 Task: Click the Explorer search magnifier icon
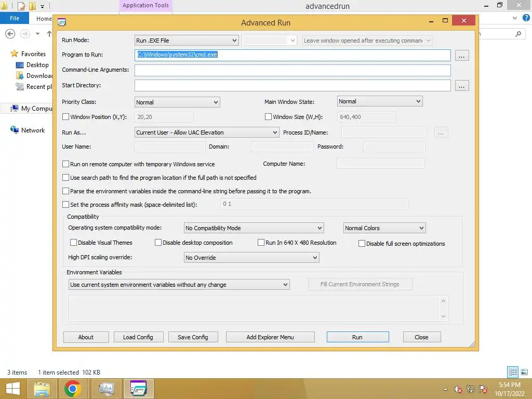point(518,34)
